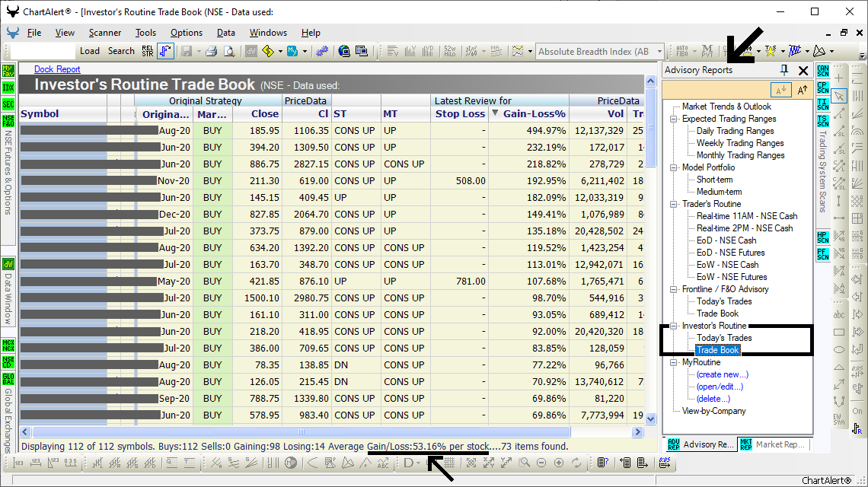This screenshot has height=487, width=868.
Task: Click the Load button
Action: (x=90, y=51)
